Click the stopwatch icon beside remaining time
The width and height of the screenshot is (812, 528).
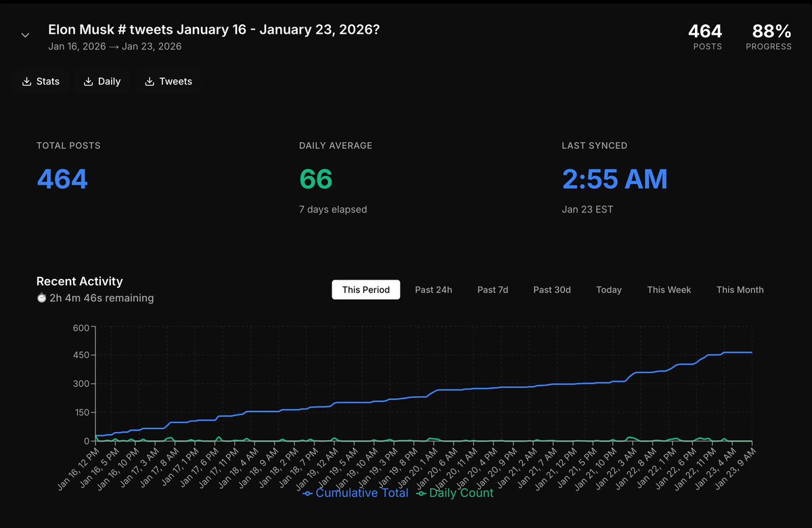point(41,299)
